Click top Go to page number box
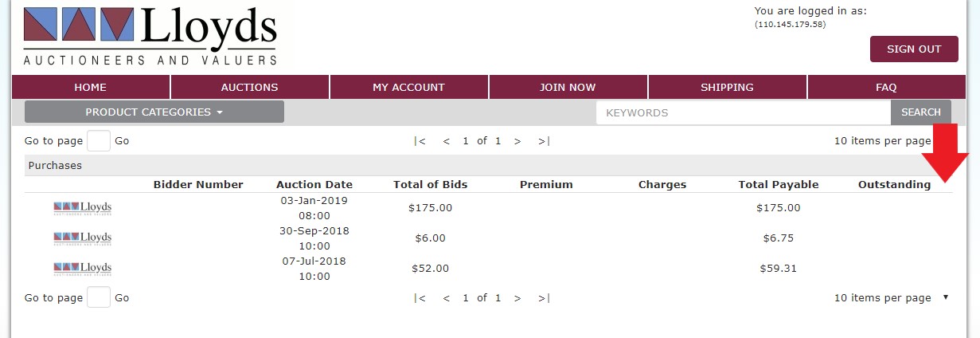This screenshot has width=980, height=338. pyautogui.click(x=99, y=141)
